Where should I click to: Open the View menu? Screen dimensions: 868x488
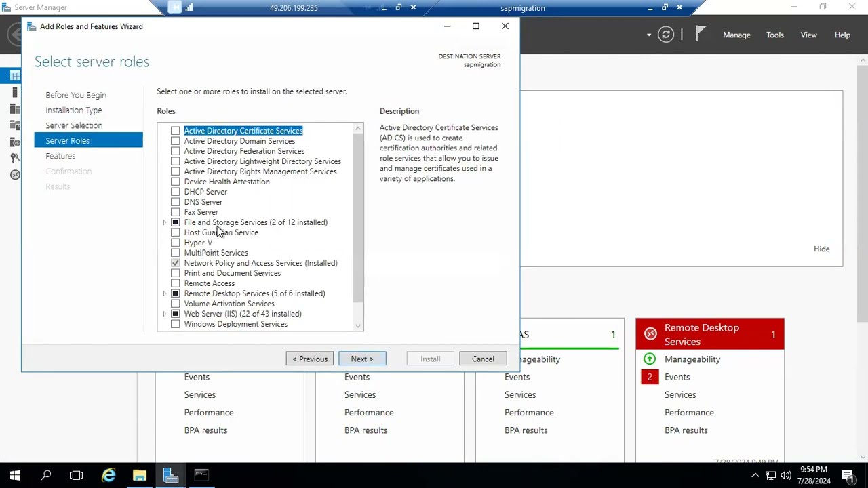click(x=809, y=35)
